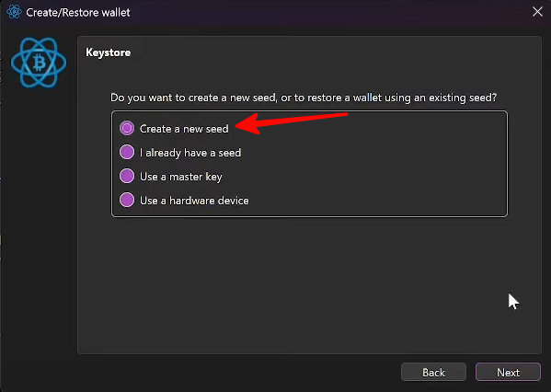This screenshot has height=392, width=551.
Task: Click the 'Create/Restore wallet' window title
Action: 78,13
